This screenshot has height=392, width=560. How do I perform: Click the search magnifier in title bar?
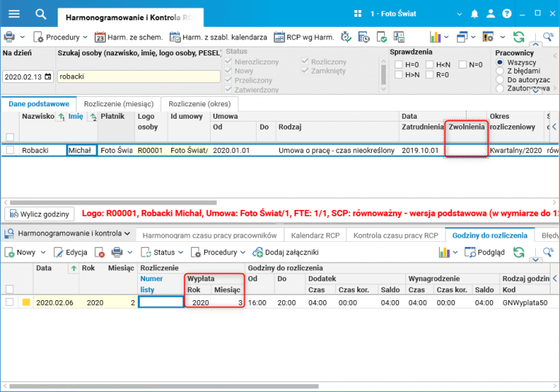[41, 15]
